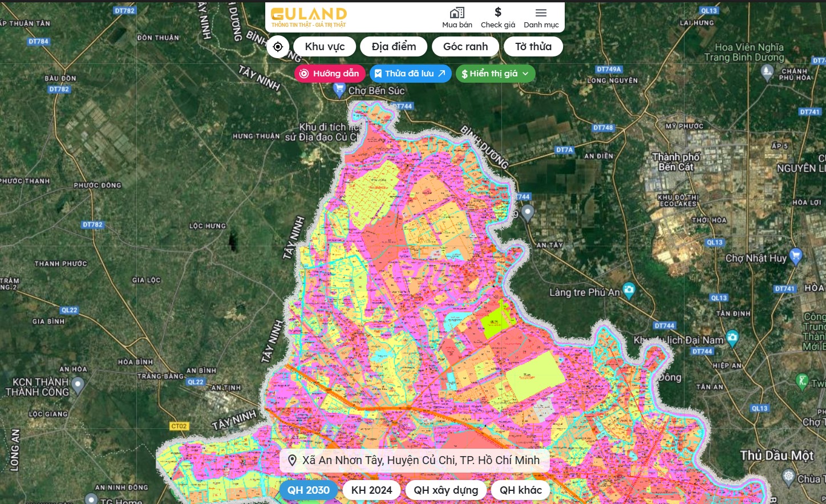Open Thửa đã lưu saved parcels
826x504 pixels.
pos(411,74)
